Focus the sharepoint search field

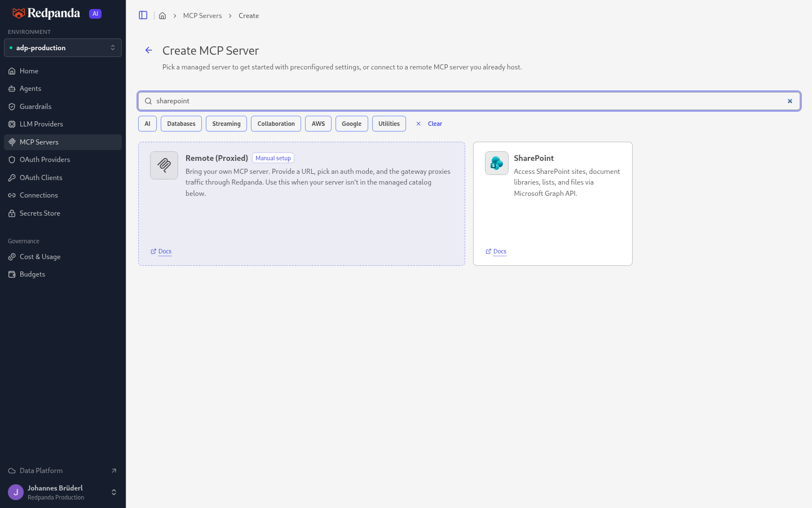click(x=469, y=101)
